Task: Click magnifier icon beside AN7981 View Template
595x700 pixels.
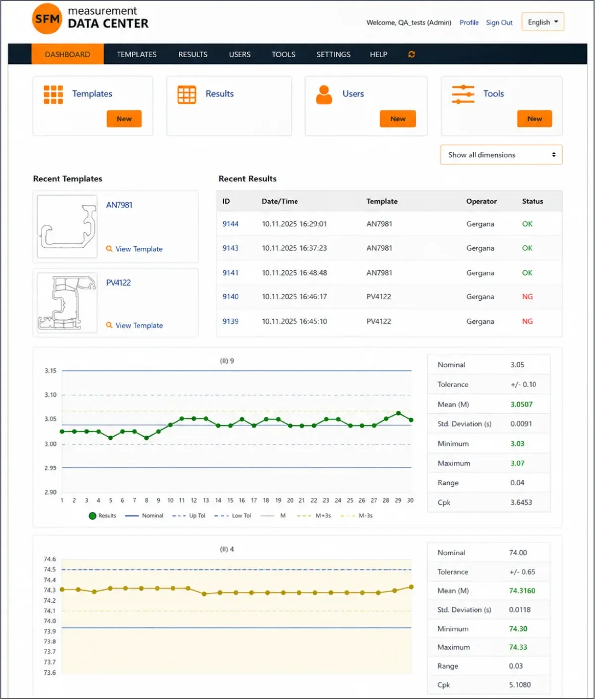Action: click(x=109, y=249)
